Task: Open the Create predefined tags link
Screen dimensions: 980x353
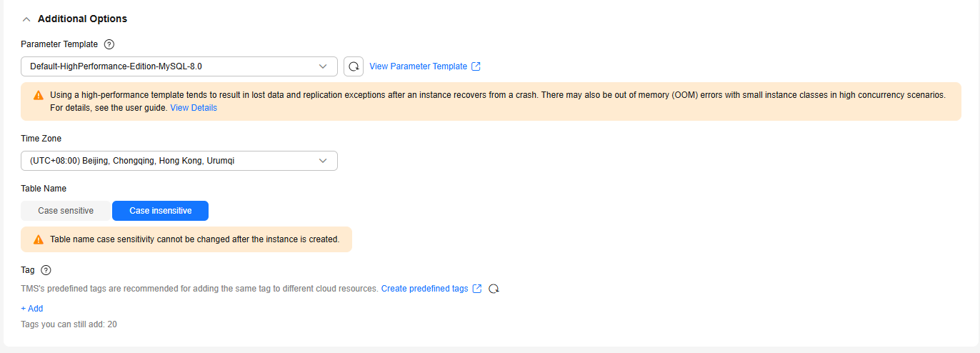Action: pyautogui.click(x=424, y=289)
